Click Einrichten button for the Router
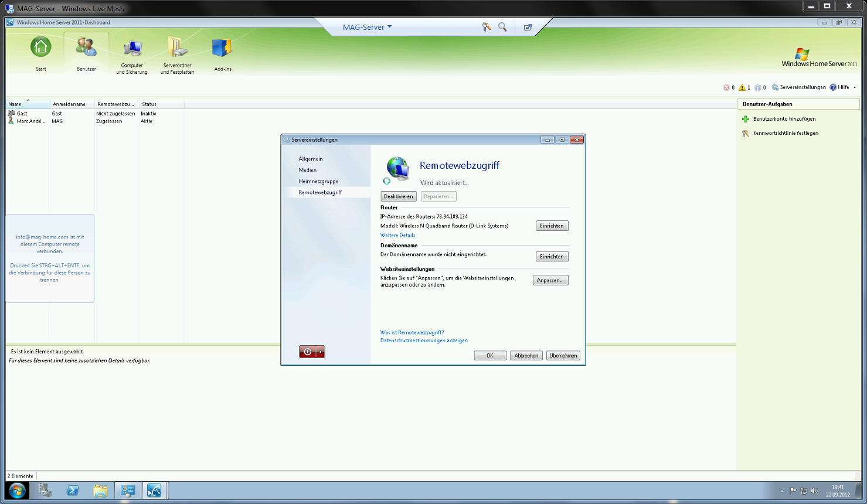Image resolution: width=867 pixels, height=504 pixels. click(552, 226)
